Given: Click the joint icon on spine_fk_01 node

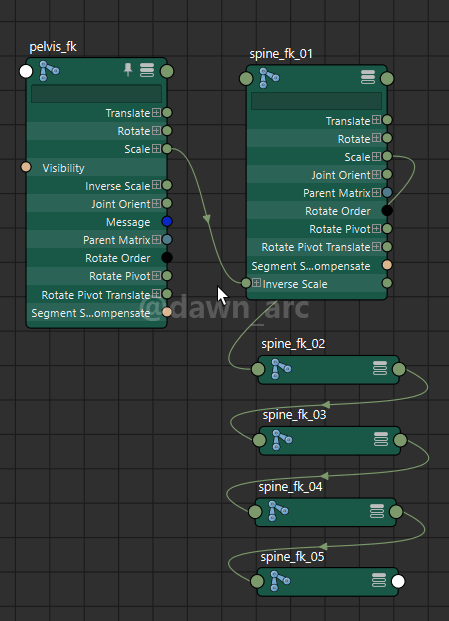Looking at the screenshot, I should click(x=269, y=78).
